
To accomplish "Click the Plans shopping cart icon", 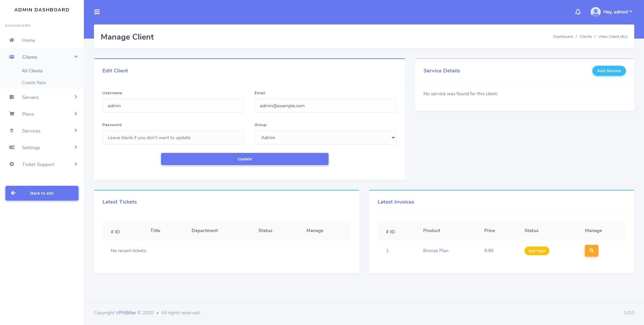I will tap(12, 114).
